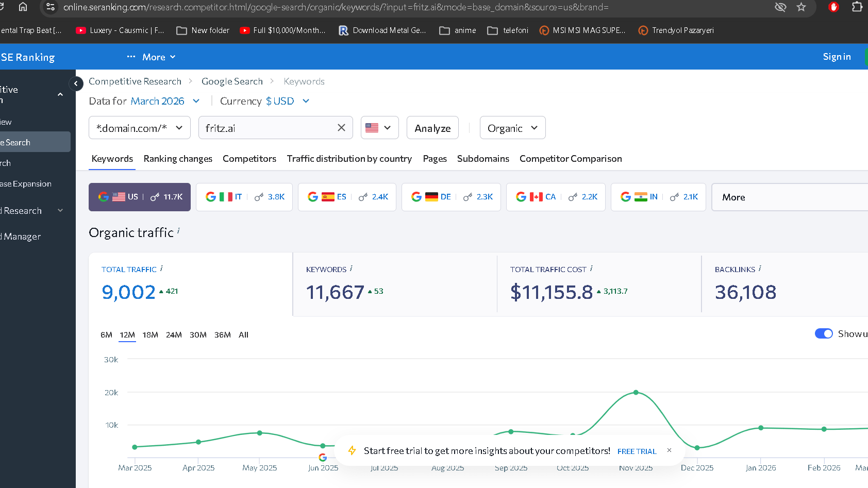Click the ad blocker shield icon

coord(833,8)
